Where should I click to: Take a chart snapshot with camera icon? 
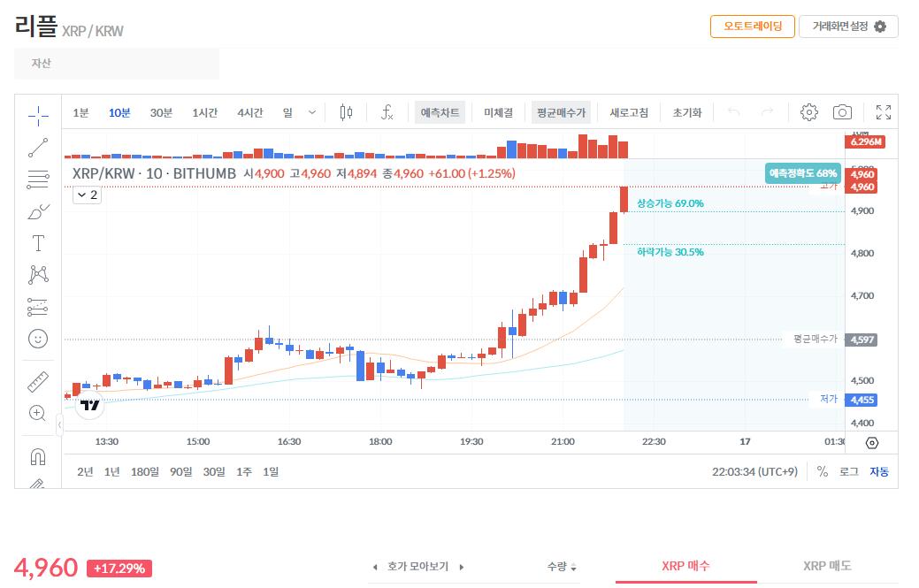pos(842,112)
